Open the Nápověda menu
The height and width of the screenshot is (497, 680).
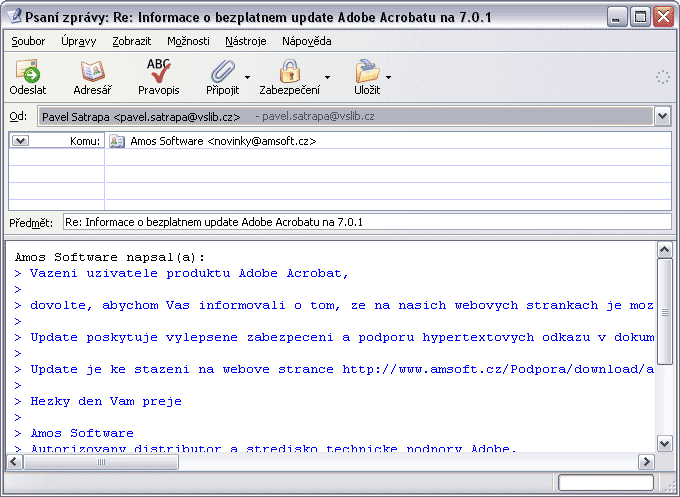click(307, 41)
